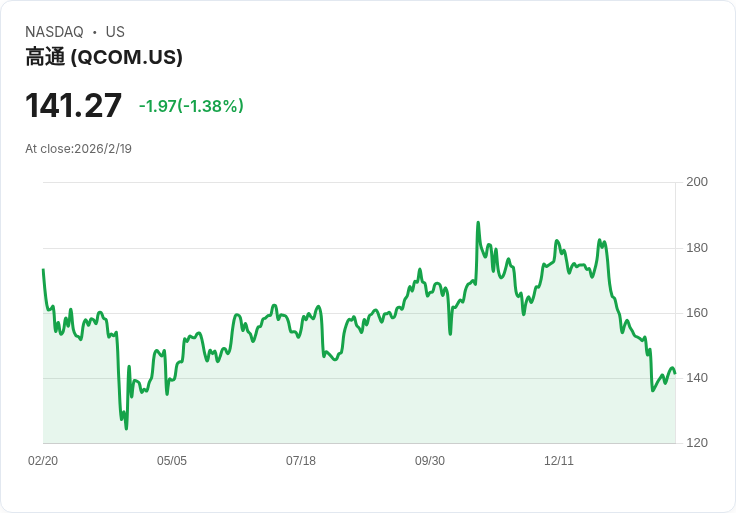Click the 09/30 x-axis date label
The width and height of the screenshot is (736, 513).
[430, 460]
